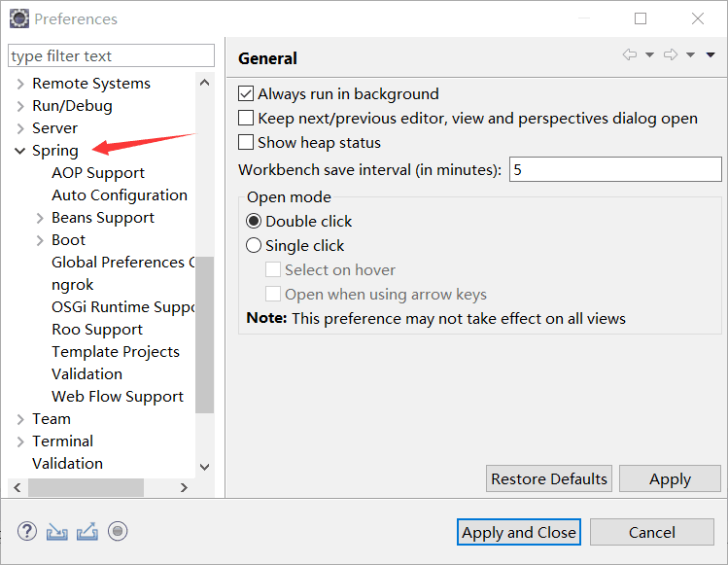Expand the Remote Systems node
Screen dimensions: 728x565
(x=20, y=84)
